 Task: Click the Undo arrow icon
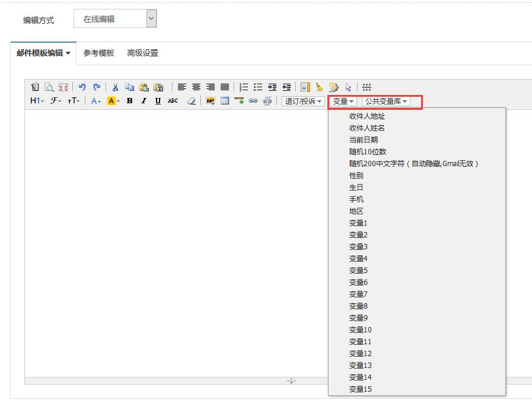click(x=82, y=87)
